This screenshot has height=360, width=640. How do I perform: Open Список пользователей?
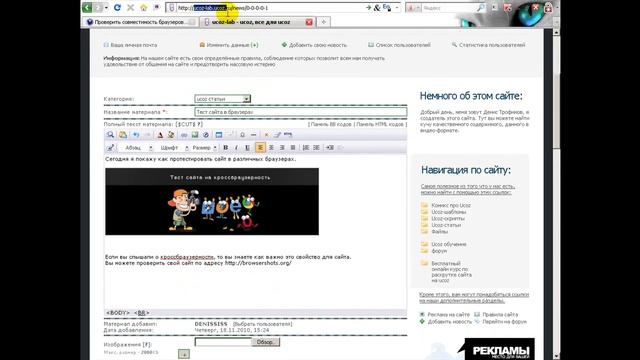click(x=403, y=45)
